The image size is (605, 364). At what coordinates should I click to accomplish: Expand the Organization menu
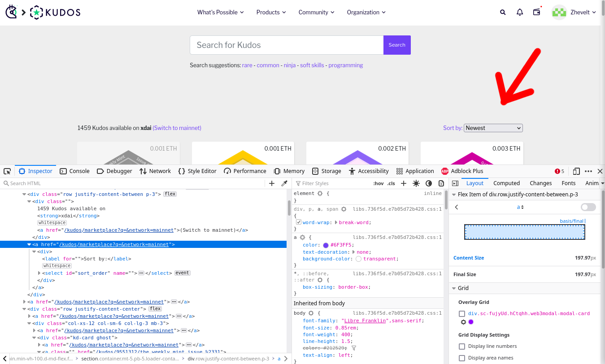coord(366,13)
